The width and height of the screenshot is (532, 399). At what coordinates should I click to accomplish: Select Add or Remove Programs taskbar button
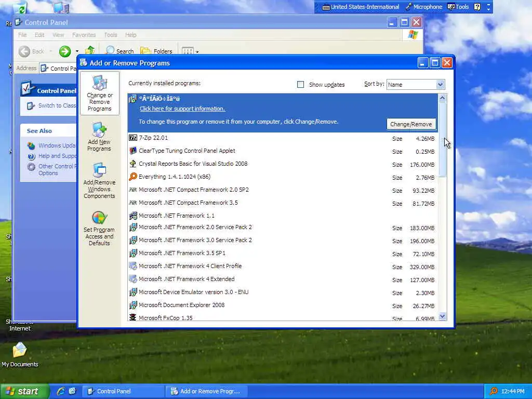click(x=206, y=391)
